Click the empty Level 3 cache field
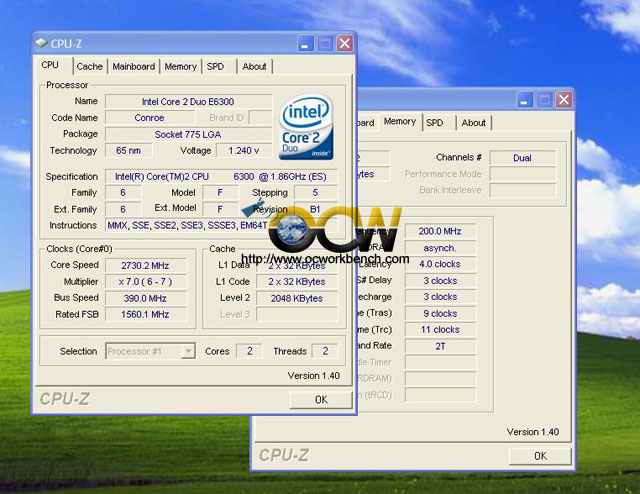This screenshot has height=494, width=640. pos(297,314)
